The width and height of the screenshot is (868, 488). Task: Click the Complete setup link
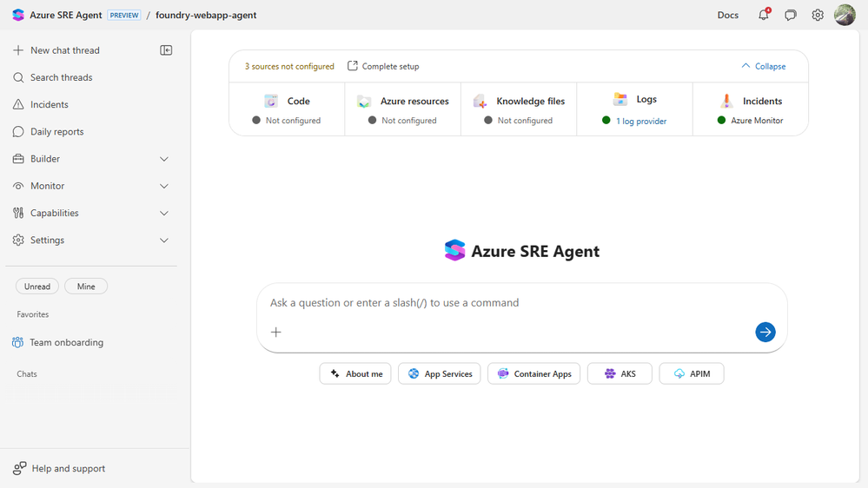pos(383,66)
